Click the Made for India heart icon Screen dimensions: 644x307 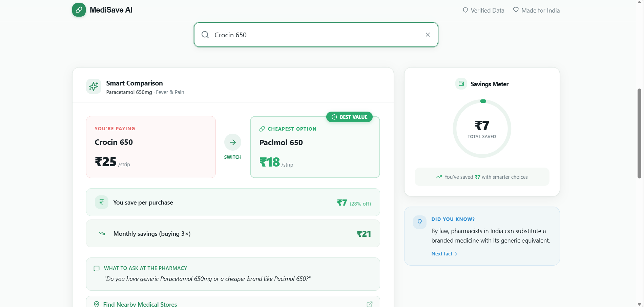coord(516,10)
